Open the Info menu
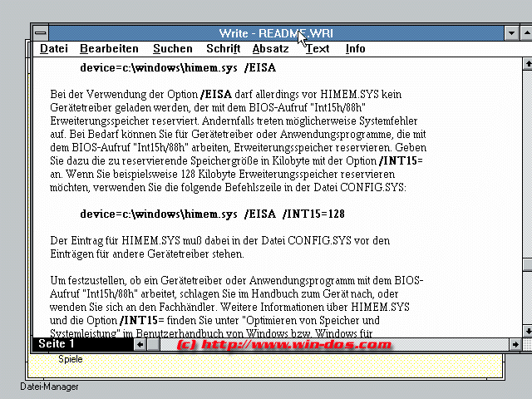 355,49
